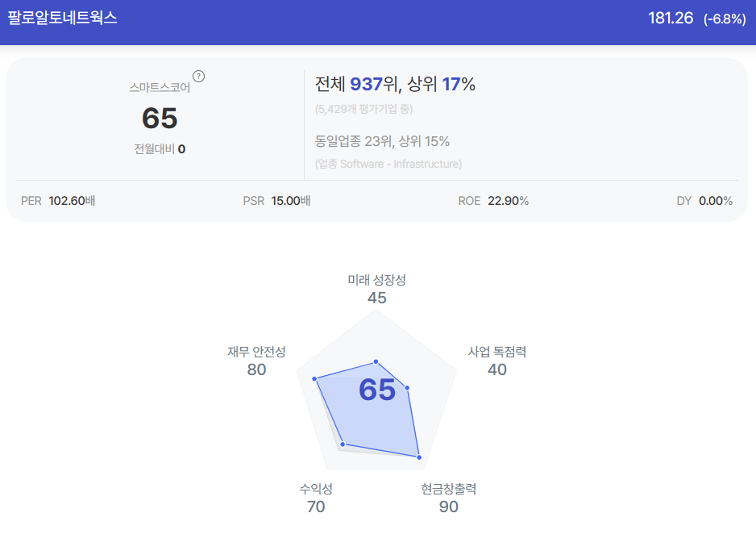Click the stock price 181.26 in header
This screenshot has height=534, width=756.
(671, 19)
